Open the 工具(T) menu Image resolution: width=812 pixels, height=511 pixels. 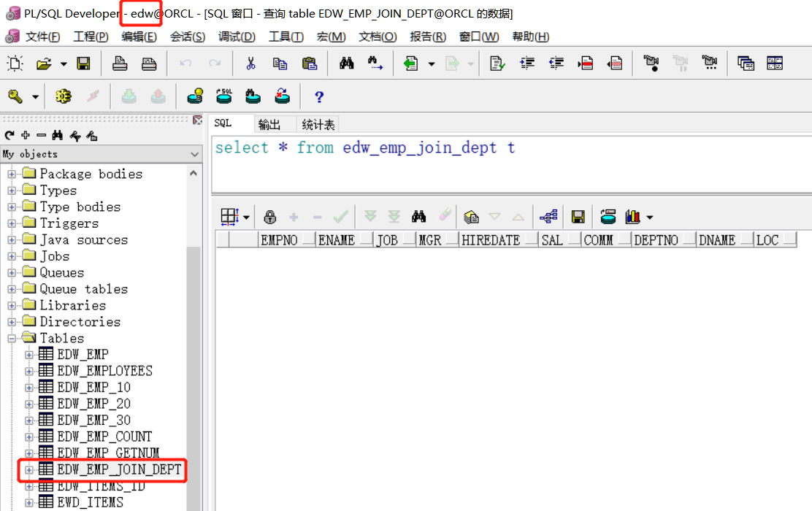(x=286, y=36)
